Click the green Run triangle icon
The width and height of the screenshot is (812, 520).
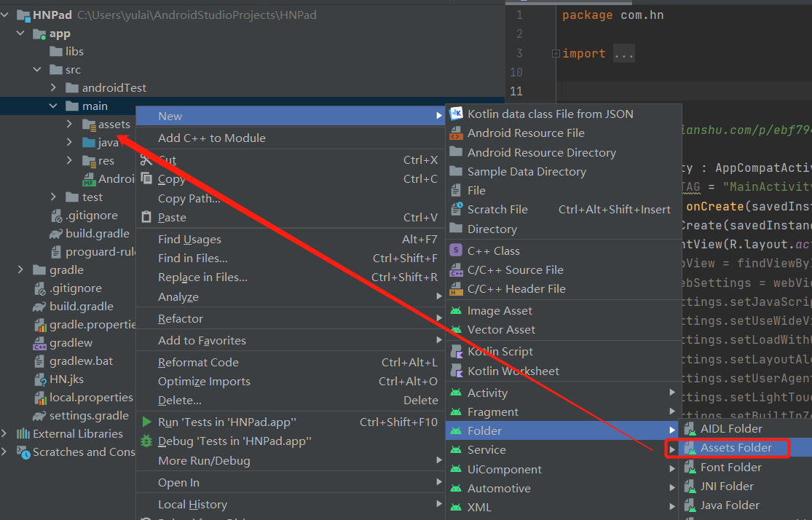point(147,422)
